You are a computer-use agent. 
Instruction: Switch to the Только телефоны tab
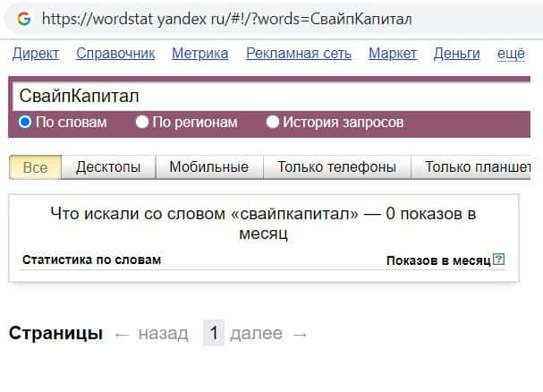pos(336,167)
